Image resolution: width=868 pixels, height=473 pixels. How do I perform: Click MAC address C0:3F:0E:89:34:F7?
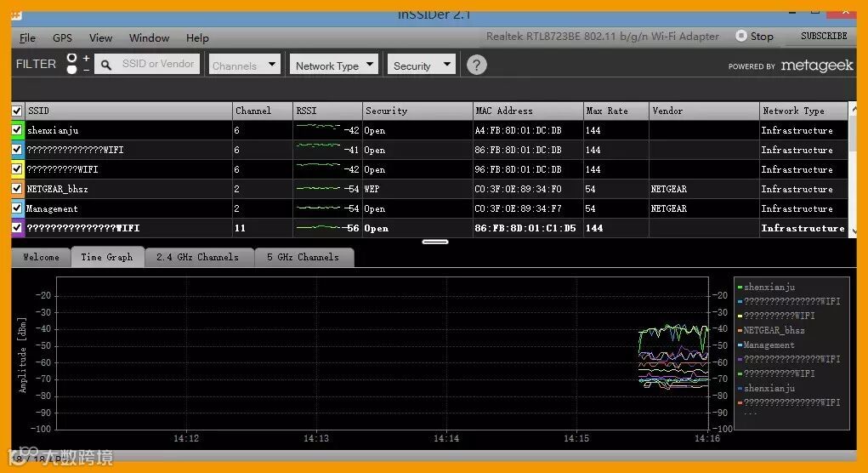pos(518,208)
